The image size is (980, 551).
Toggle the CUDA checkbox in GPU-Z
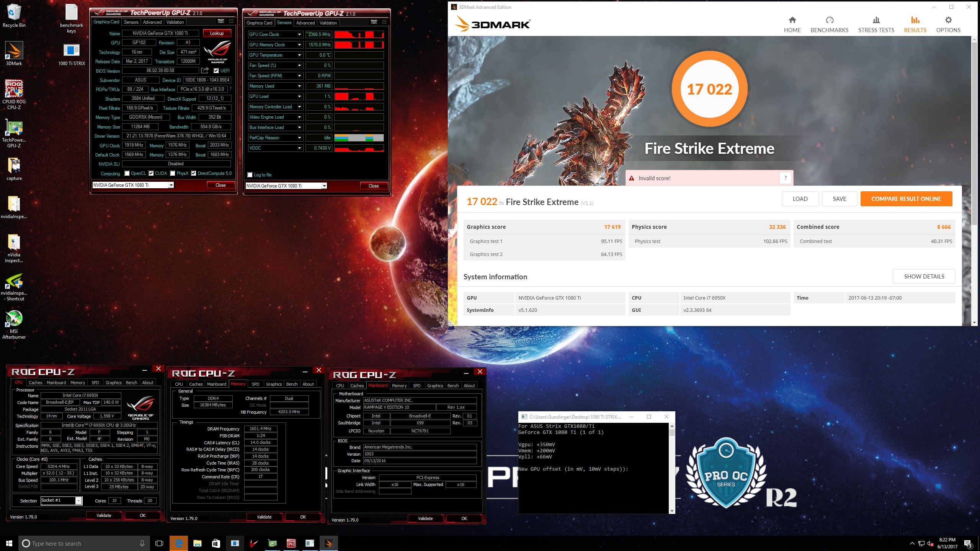(x=151, y=173)
